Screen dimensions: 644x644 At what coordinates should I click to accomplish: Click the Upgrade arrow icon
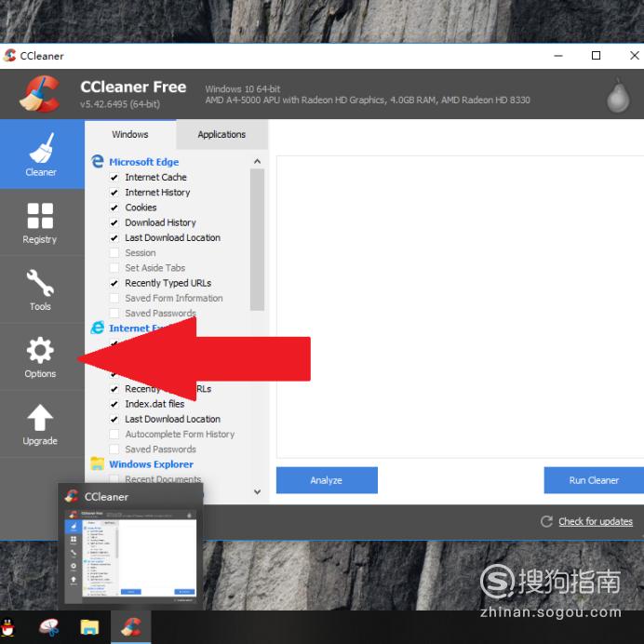40,418
